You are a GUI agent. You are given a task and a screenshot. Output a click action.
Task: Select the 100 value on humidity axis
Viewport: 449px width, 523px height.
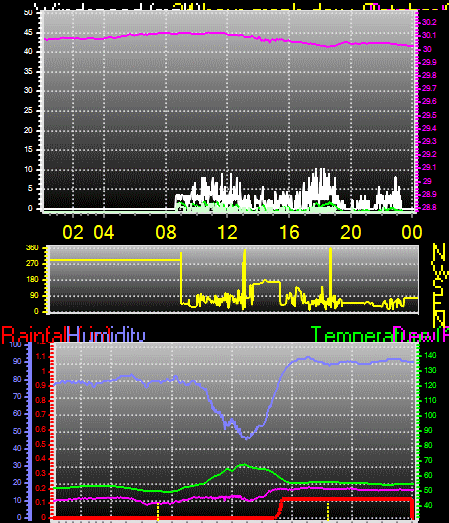pos(16,344)
